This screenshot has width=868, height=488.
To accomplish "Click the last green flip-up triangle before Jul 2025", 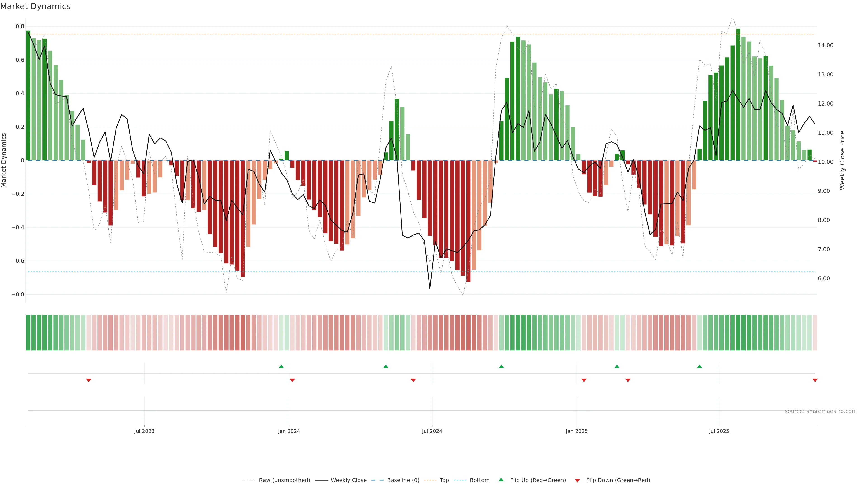I will [700, 366].
